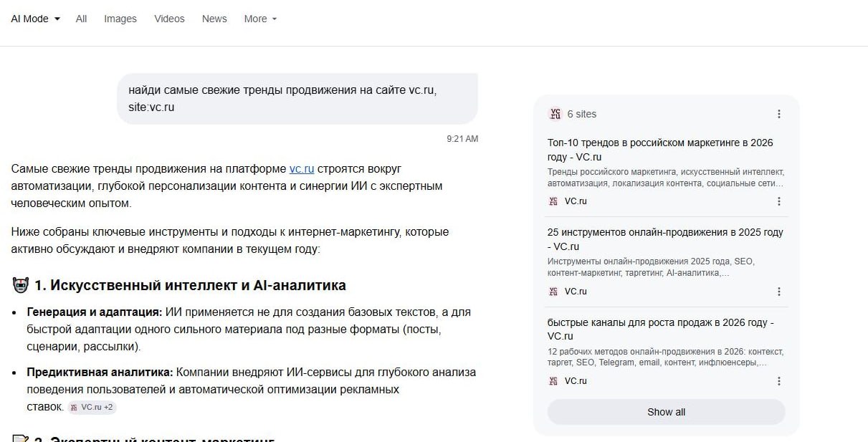Open the быстрые каналы для роста продаж article

point(661,330)
